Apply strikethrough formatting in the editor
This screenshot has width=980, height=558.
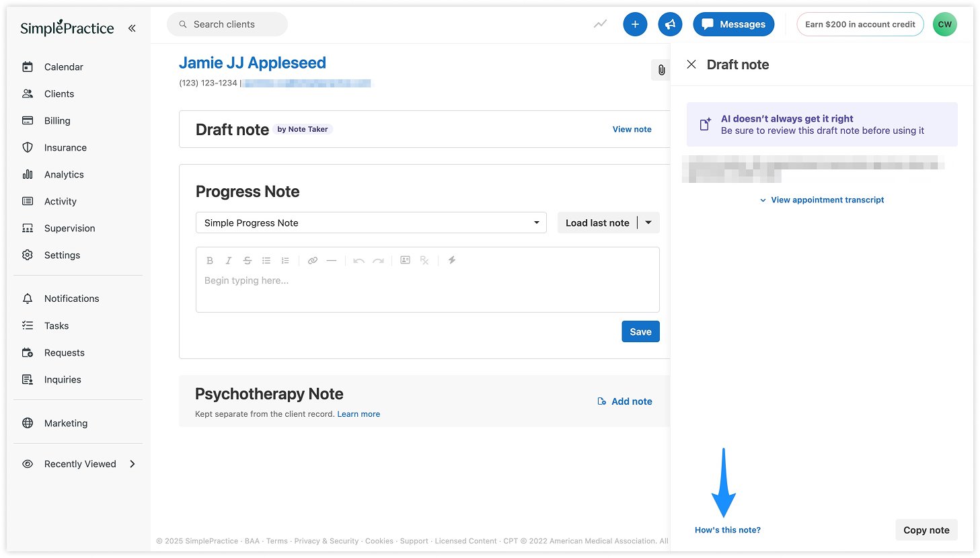coord(248,260)
